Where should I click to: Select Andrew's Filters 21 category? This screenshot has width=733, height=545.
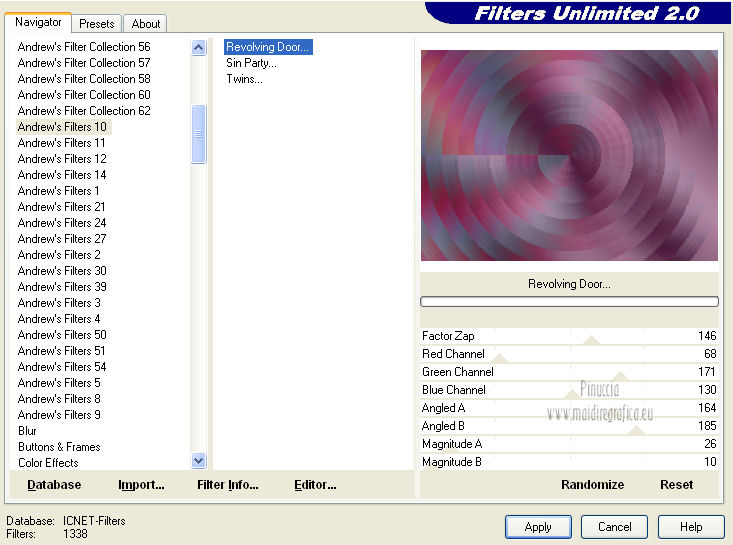click(62, 207)
